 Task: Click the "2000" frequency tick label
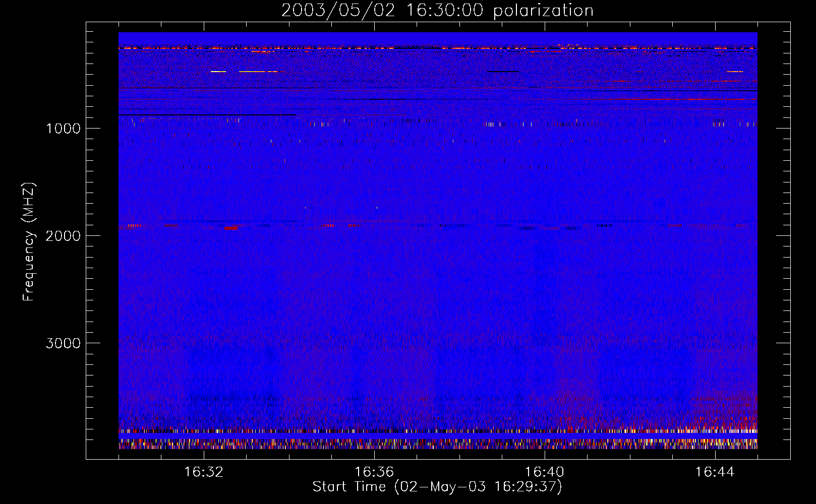coord(63,236)
